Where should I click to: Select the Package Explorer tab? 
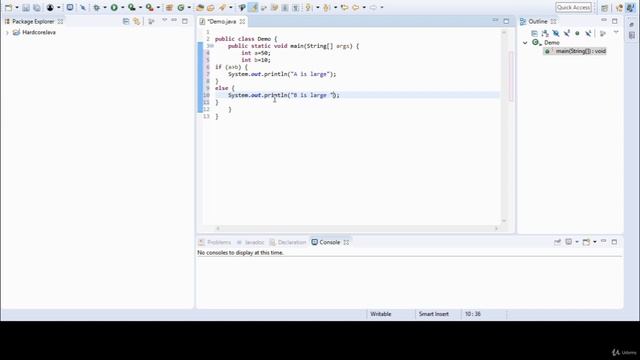[x=33, y=21]
